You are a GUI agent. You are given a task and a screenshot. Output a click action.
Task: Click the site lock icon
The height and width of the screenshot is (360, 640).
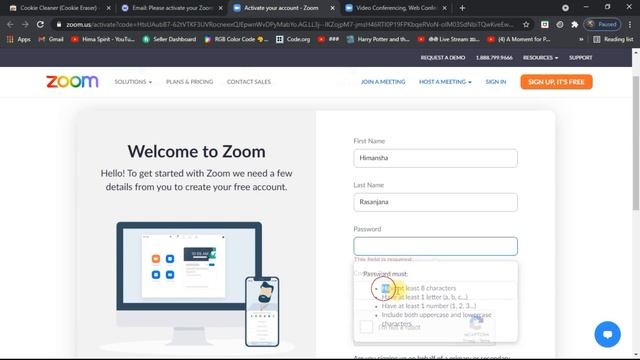click(x=59, y=24)
